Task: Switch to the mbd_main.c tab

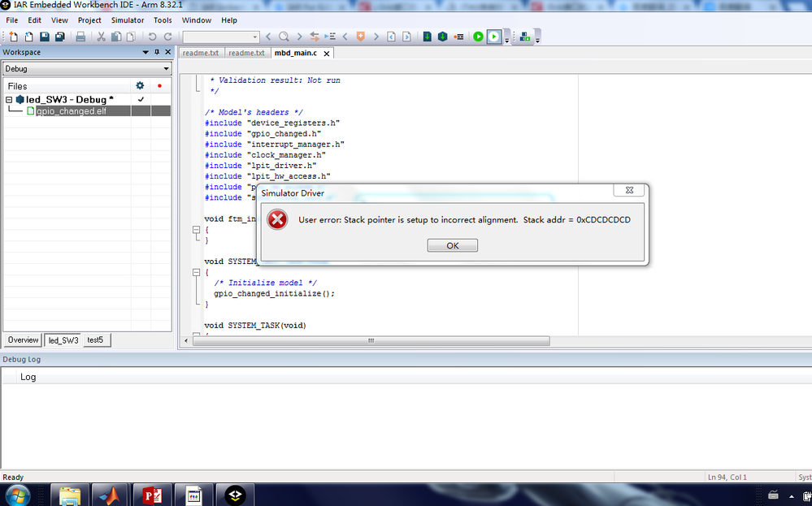Action: (296, 53)
